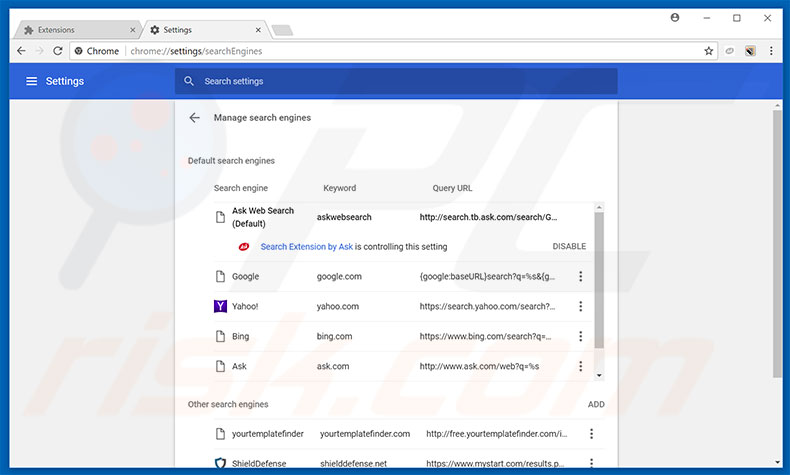
Task: Open the Settings hamburger menu
Action: 31,81
